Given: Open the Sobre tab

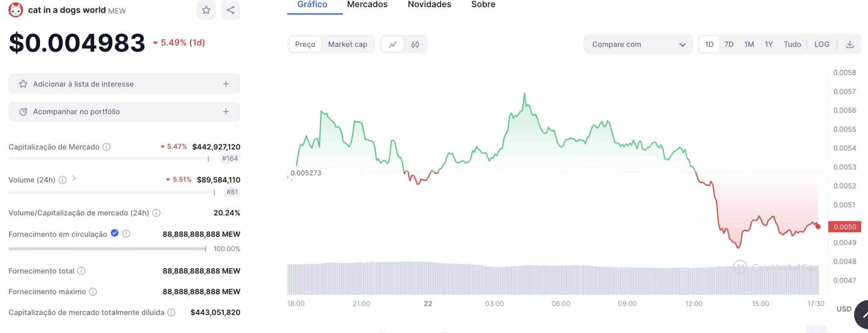Looking at the screenshot, I should click(483, 5).
